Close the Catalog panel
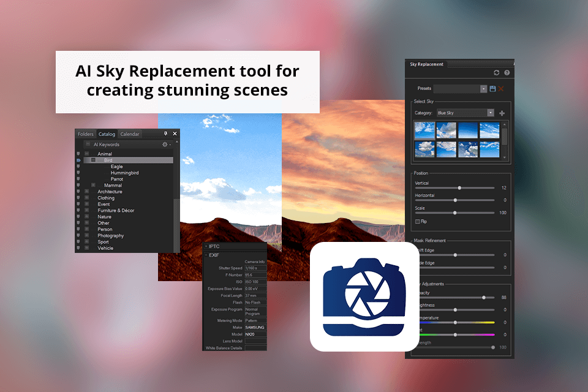Screen dimensions: 588x392 [x=175, y=134]
